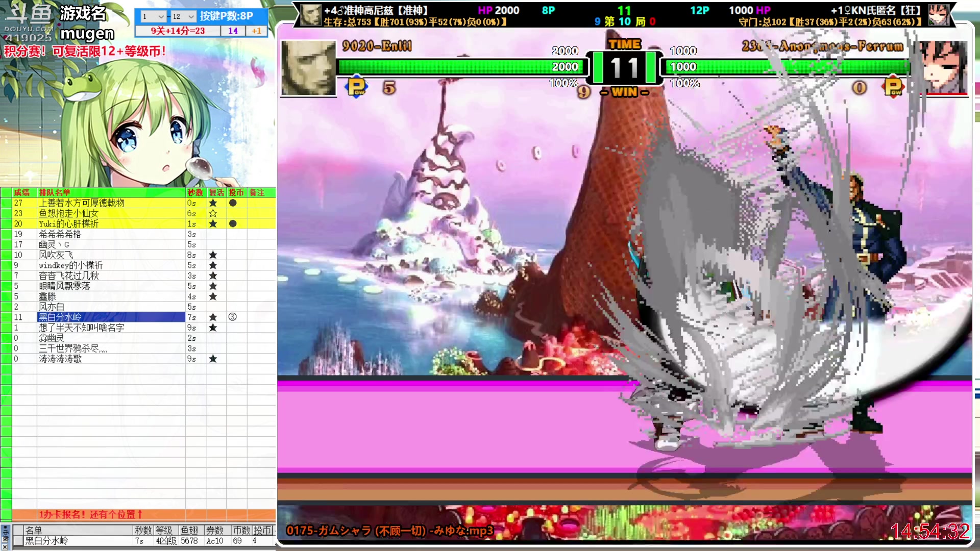Click the red clock '14:54:32'
980x551 pixels.
click(x=929, y=531)
